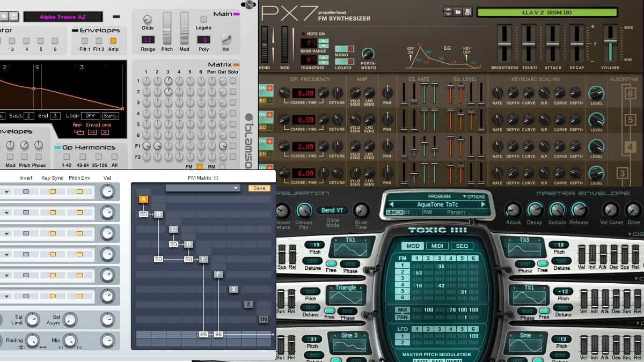Expand the FM Matrix panel icon beside its title
Screen dimensions: 644x362
tap(216, 178)
